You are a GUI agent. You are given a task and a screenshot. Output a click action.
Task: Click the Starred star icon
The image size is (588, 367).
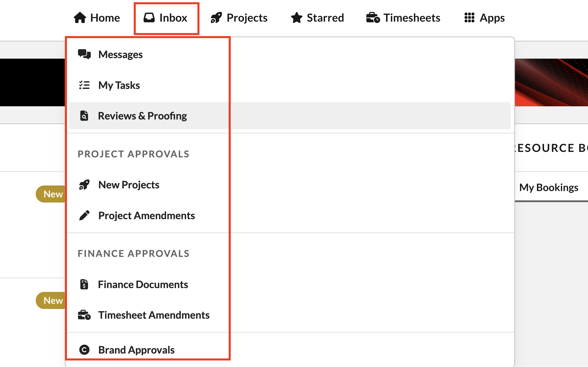point(296,18)
